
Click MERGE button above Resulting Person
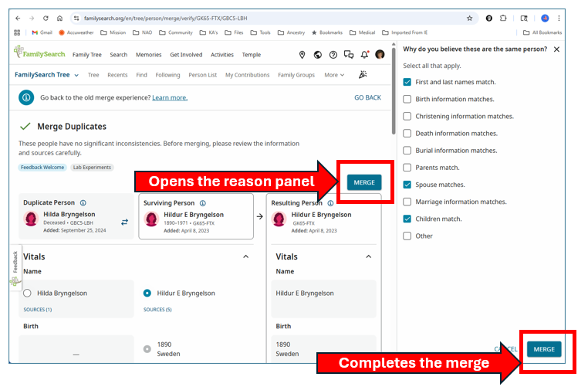[364, 182]
